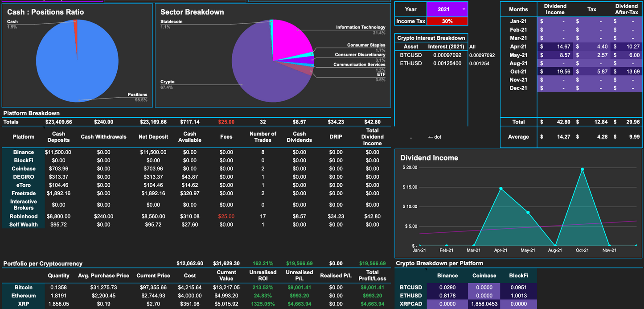The width and height of the screenshot is (644, 309).
Task: Click the Bitcoin row in Portfolio per Cryptocurrency
Action: [x=23, y=287]
